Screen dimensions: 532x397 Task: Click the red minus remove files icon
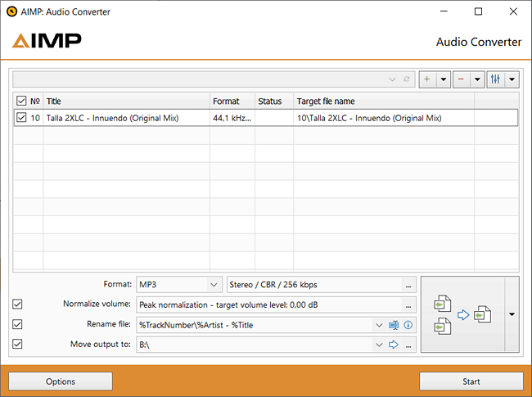point(461,79)
